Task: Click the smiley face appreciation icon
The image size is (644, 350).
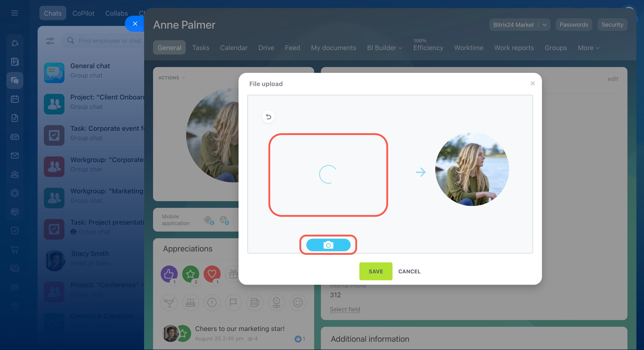Action: (x=298, y=303)
